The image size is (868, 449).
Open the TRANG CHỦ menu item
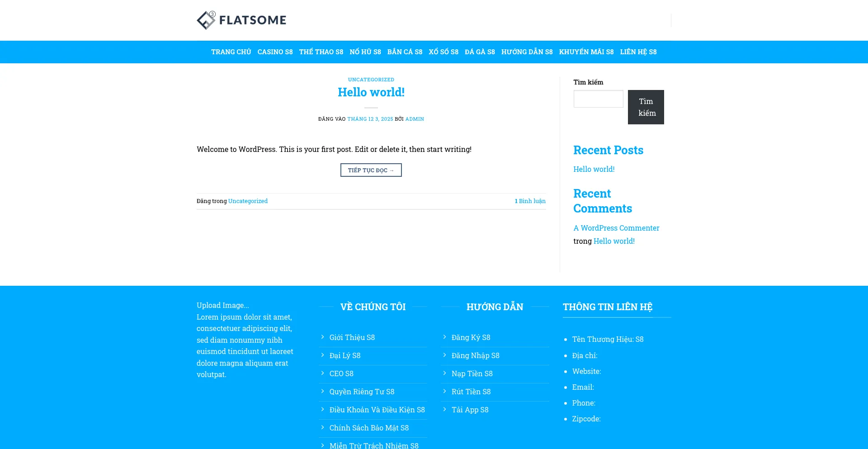(231, 52)
